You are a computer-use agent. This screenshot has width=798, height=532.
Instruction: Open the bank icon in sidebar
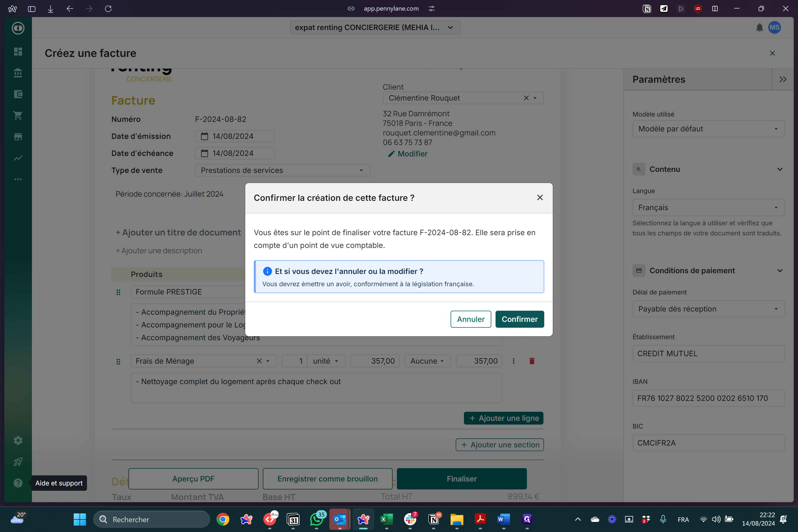18,73
